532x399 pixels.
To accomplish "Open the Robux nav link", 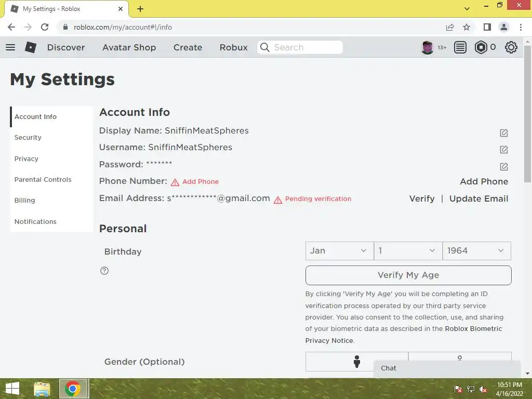I will [x=233, y=47].
